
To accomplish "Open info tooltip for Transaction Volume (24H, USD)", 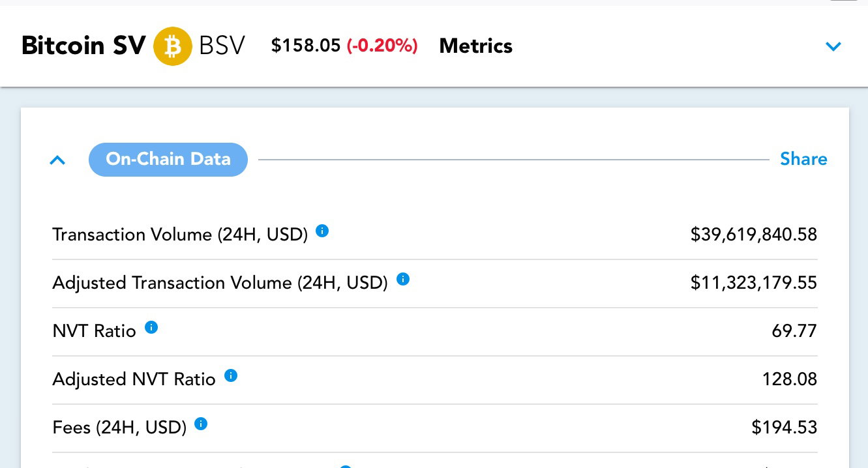I will 322,231.
